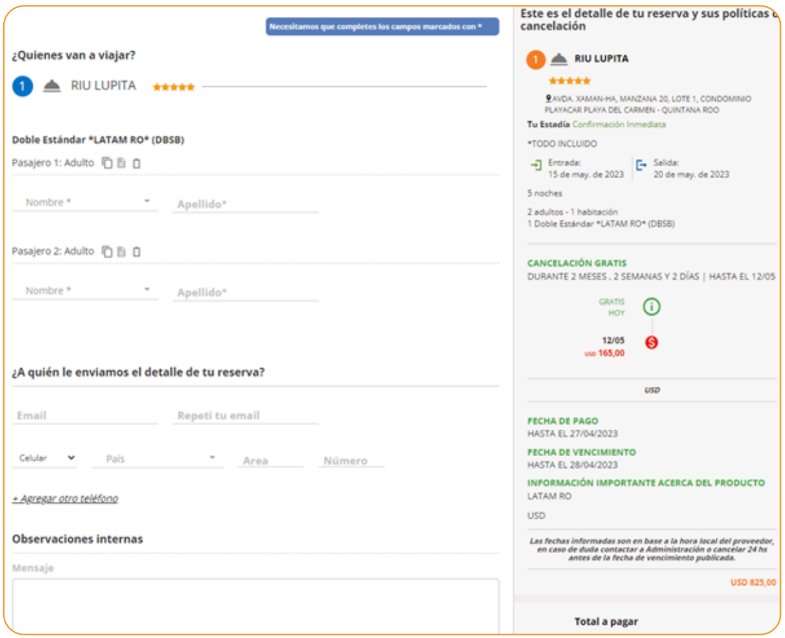The height and width of the screenshot is (638, 785).
Task: Click the Mensaje observations text area
Action: pyautogui.click(x=255, y=604)
